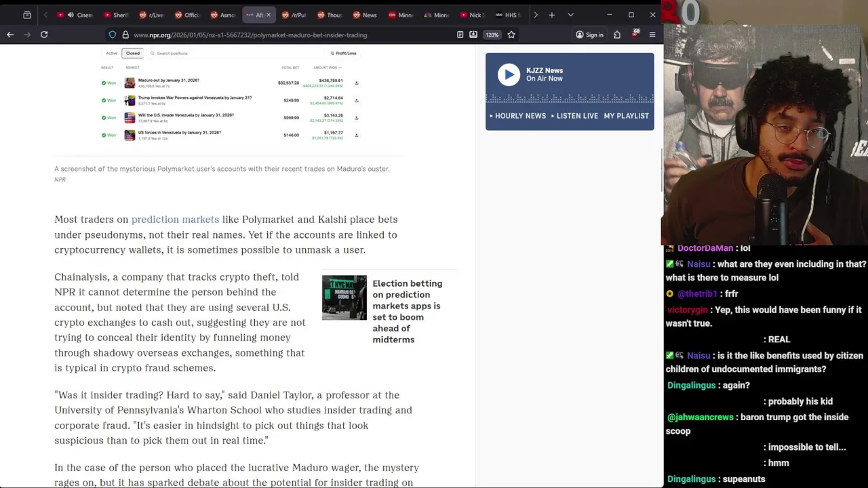Select Closed tab in Polymarket screenshot
Screen dimensions: 868x488
pos(132,53)
